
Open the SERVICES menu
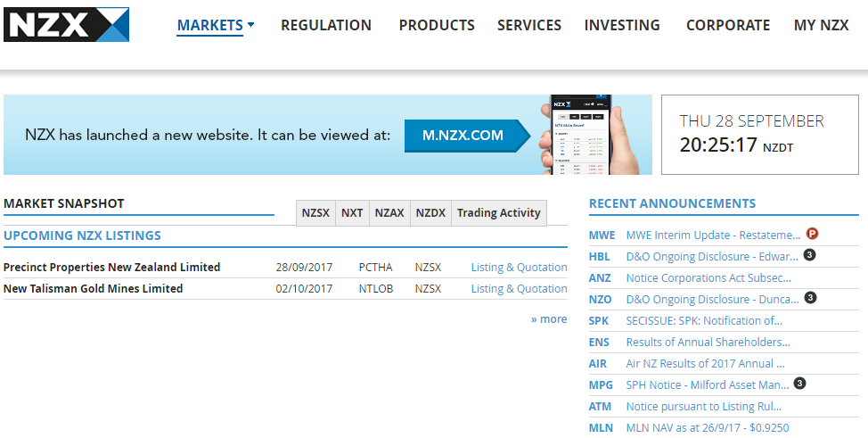click(529, 26)
